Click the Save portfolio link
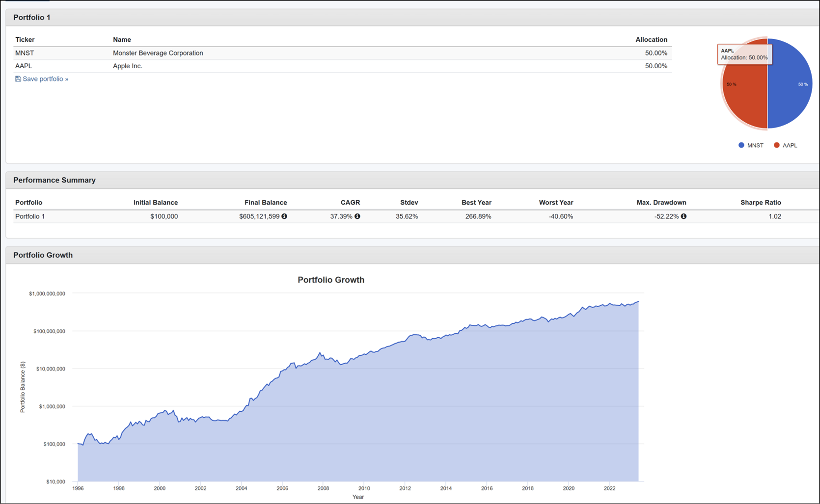Screen dimensions: 820x504 tap(42, 79)
